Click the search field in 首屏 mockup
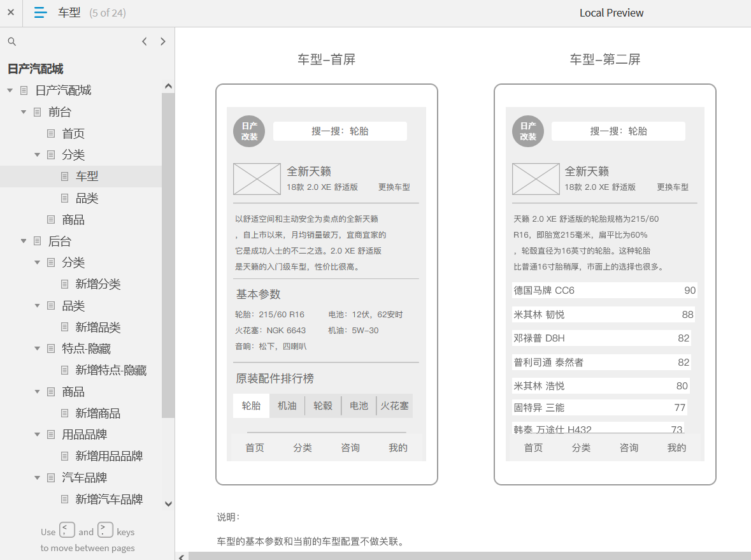Image resolution: width=751 pixels, height=560 pixels. pos(340,131)
